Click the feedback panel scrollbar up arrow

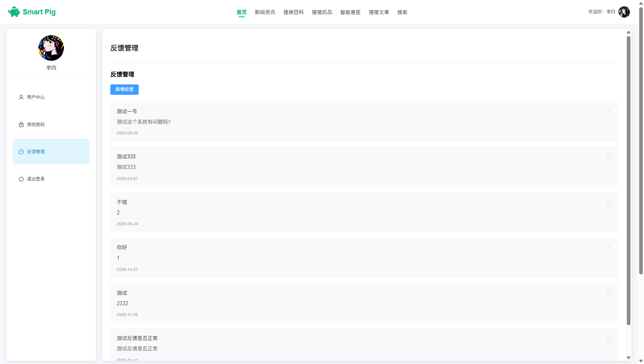click(x=628, y=32)
